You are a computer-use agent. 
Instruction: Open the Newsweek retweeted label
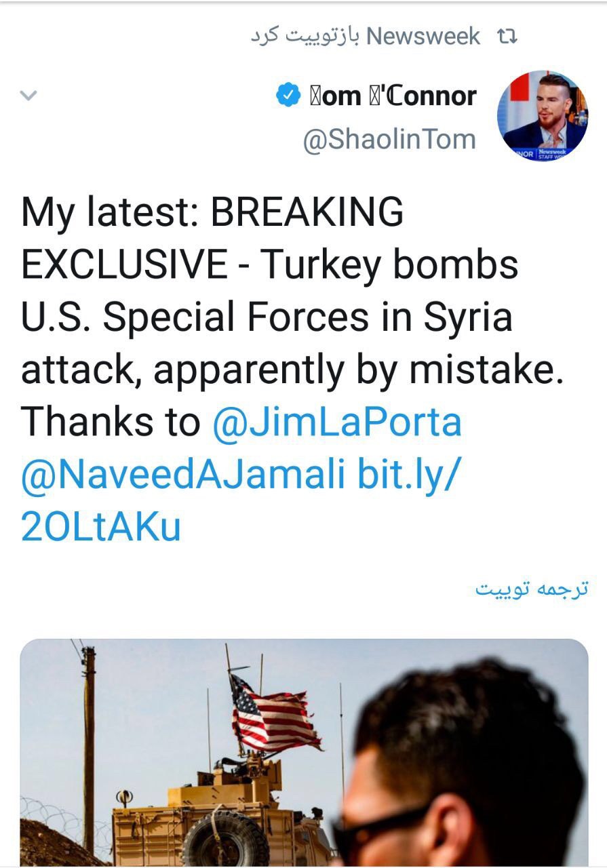[423, 37]
